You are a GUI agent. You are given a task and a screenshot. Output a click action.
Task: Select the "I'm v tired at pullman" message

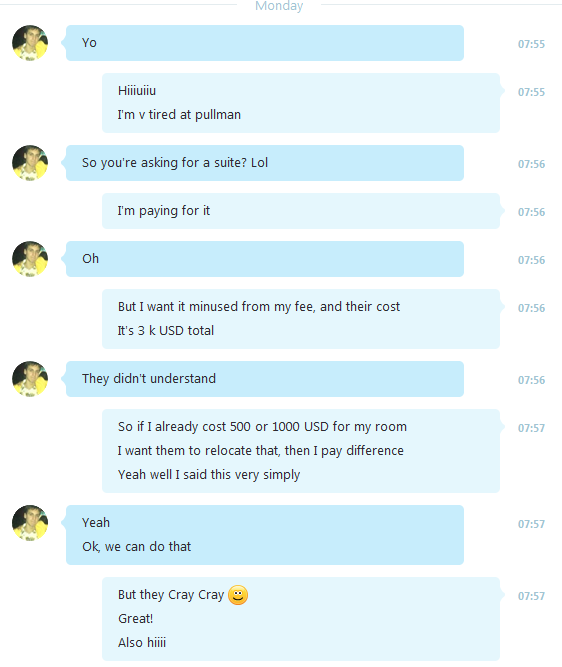pyautogui.click(x=179, y=115)
